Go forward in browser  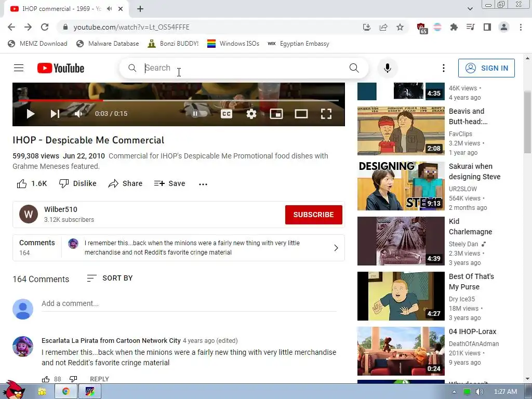[28, 27]
